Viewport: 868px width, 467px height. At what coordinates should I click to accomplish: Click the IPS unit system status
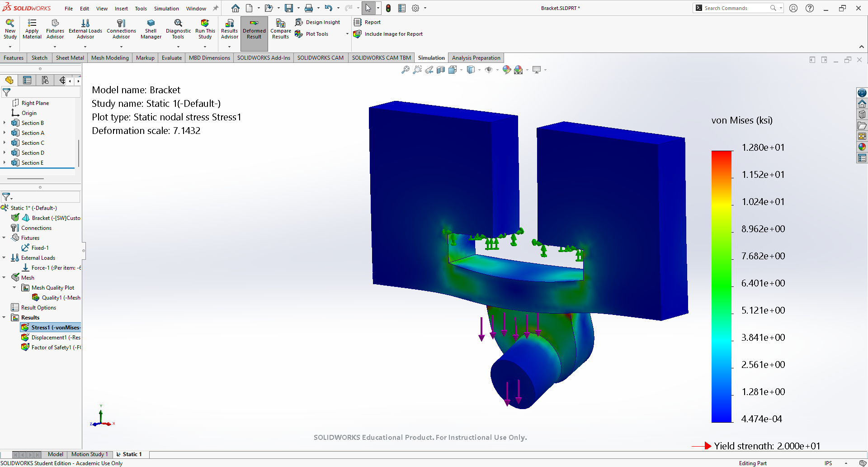pyautogui.click(x=828, y=463)
